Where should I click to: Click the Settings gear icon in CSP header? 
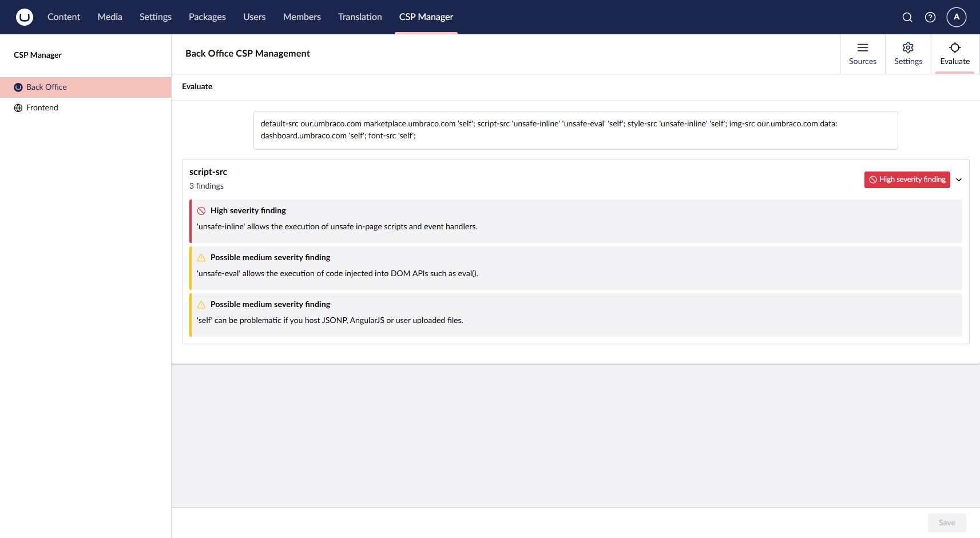908,47
